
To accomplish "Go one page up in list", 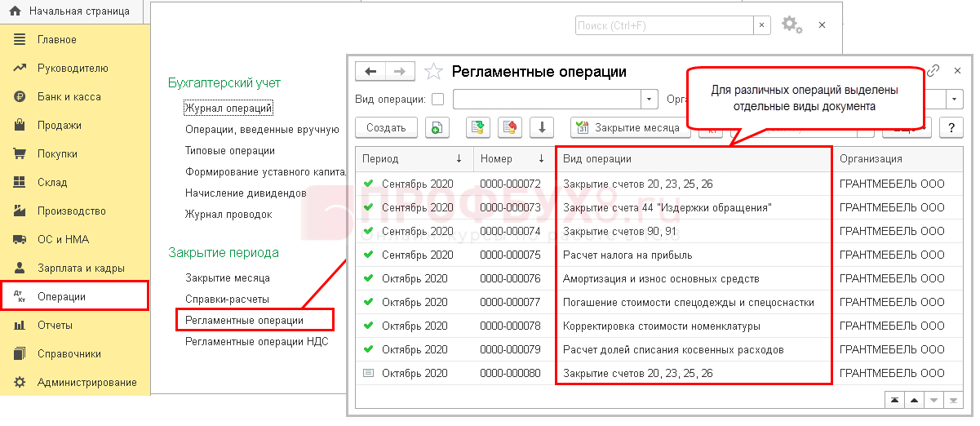I will pos(915,400).
